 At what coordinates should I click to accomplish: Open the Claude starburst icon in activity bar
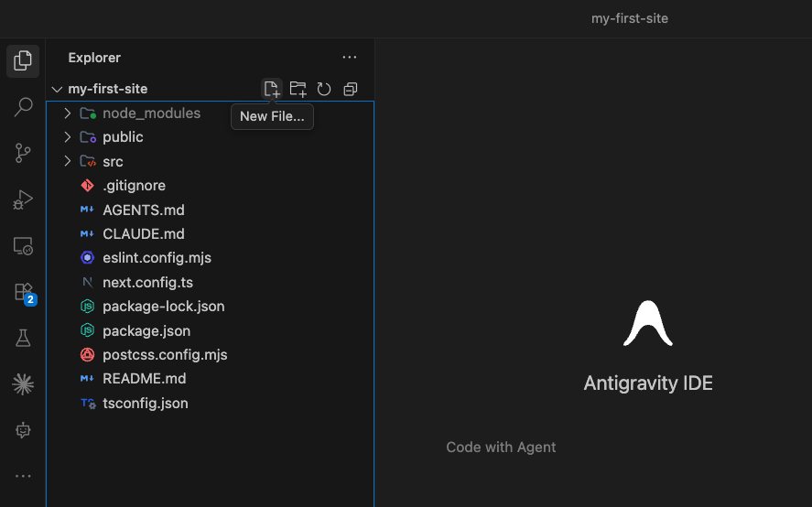[23, 384]
